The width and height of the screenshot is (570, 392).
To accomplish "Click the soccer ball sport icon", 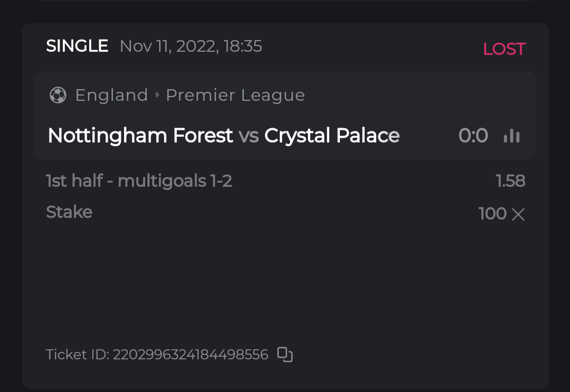I will (58, 95).
